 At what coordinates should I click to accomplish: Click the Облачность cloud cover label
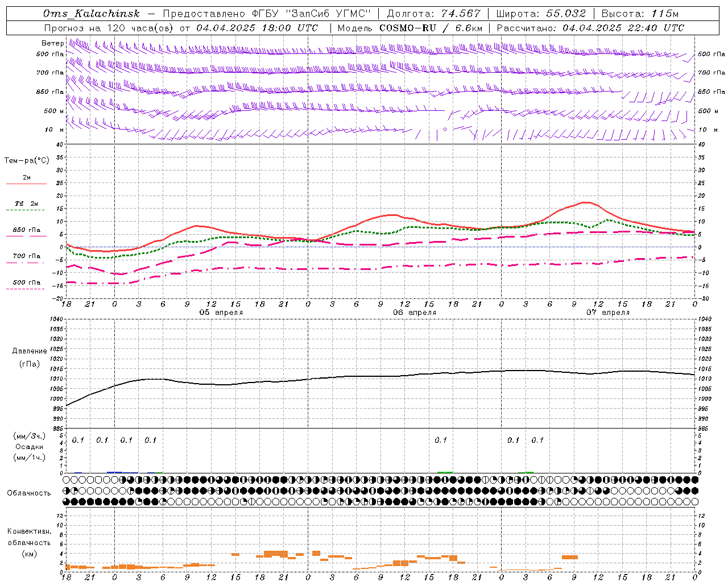[29, 493]
